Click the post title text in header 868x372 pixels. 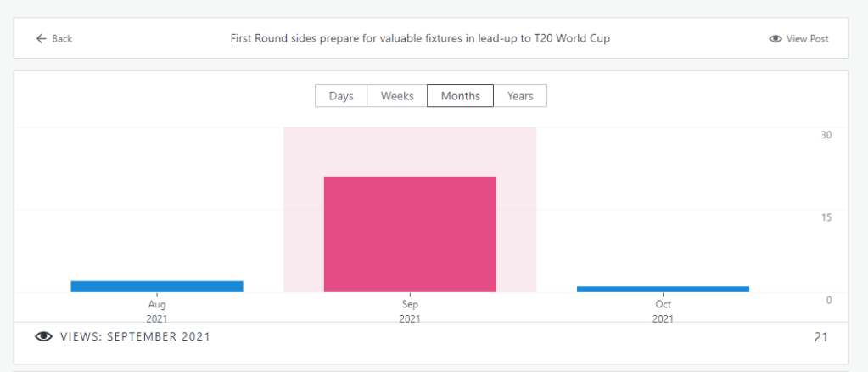pyautogui.click(x=420, y=39)
